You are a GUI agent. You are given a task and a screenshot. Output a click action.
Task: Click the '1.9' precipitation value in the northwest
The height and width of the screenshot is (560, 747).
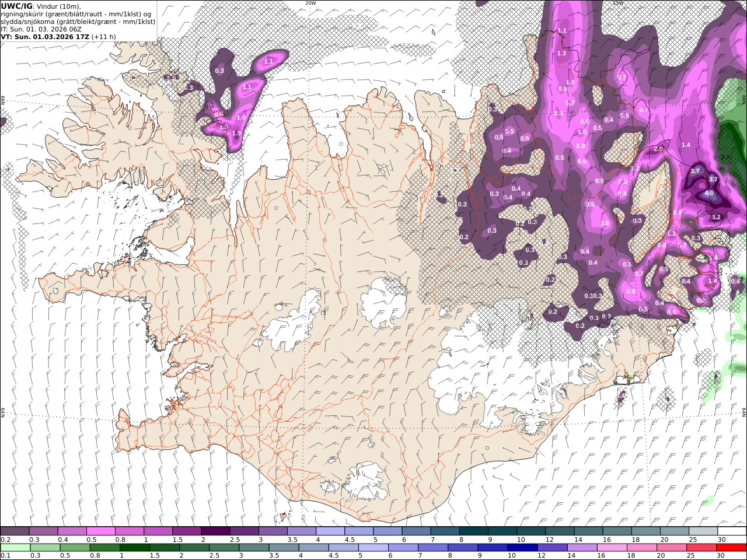tap(236, 134)
